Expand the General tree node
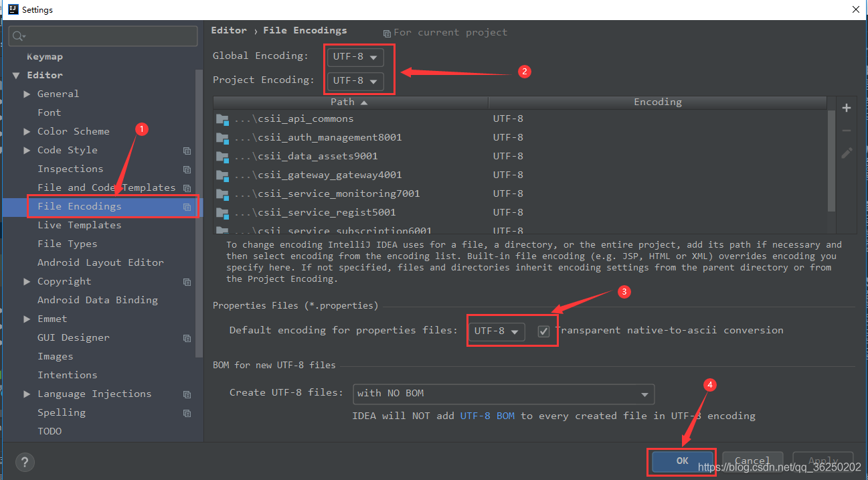Screen dimensions: 868x480 coord(27,94)
